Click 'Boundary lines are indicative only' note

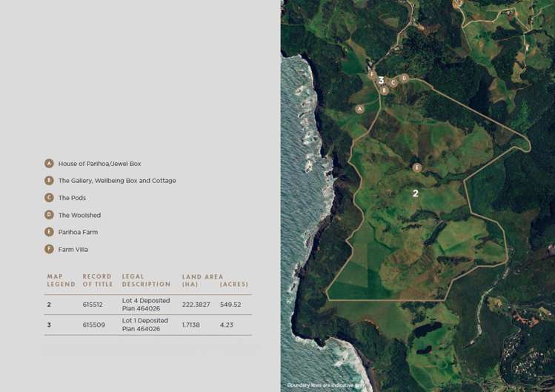[x=325, y=385]
